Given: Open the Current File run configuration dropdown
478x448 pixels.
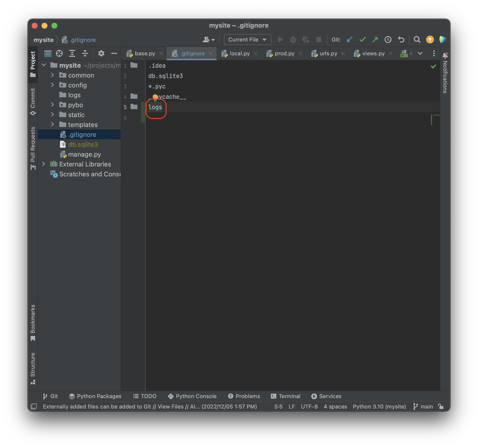Looking at the screenshot, I should [x=247, y=40].
